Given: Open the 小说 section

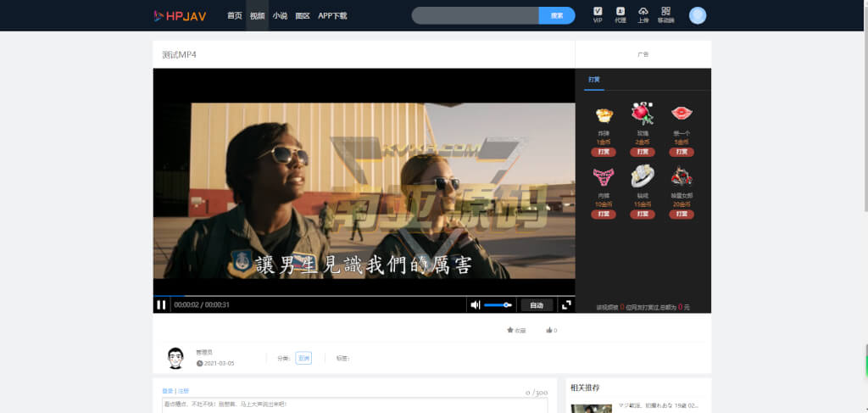Looking at the screenshot, I should click(280, 15).
